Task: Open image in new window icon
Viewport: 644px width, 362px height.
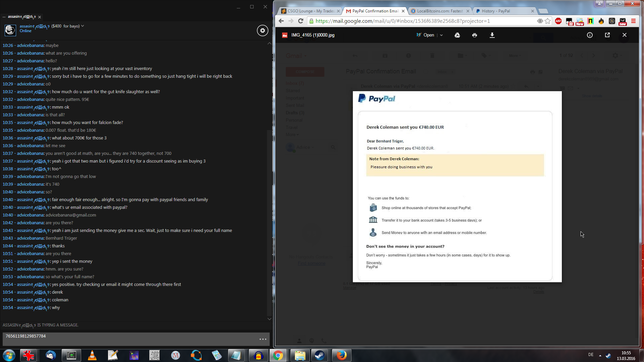Action: 607,35
